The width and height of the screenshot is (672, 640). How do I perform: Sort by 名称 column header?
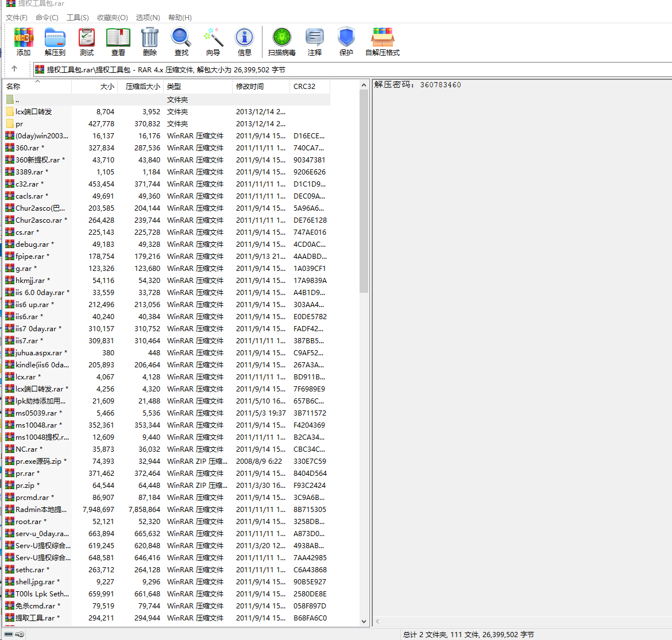(x=37, y=87)
